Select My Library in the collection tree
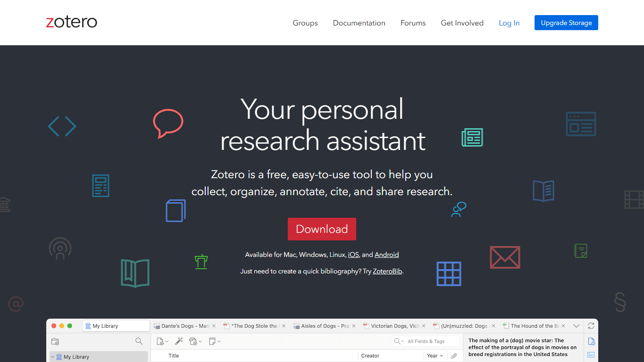Screen dimensions: 644x362 tap(99, 357)
